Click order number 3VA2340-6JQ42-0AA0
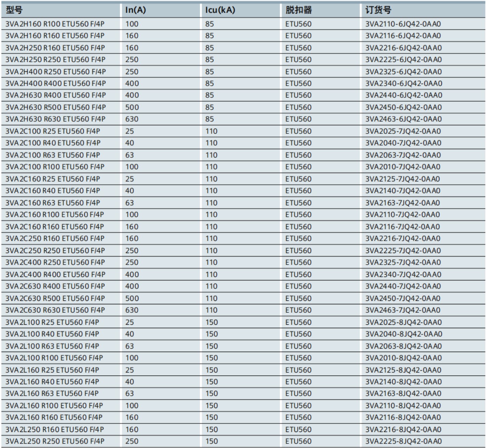The height and width of the screenshot is (448, 490). (404, 83)
